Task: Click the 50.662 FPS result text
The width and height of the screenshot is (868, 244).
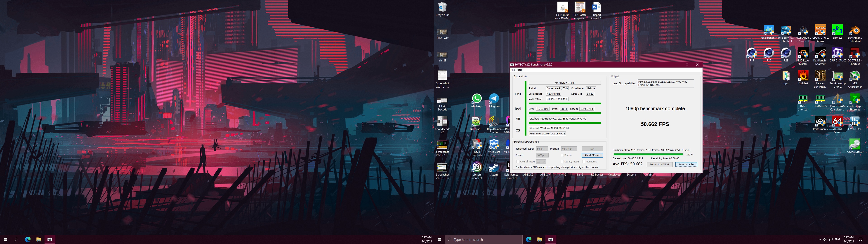Action: click(655, 124)
